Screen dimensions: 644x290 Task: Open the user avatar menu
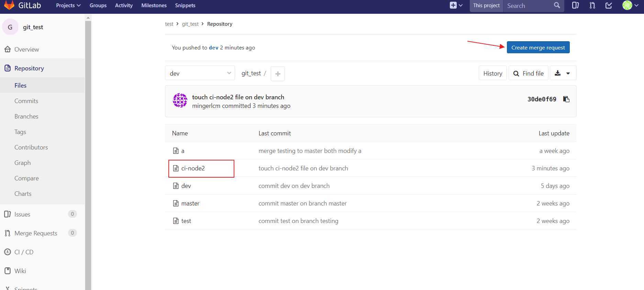pyautogui.click(x=630, y=5)
